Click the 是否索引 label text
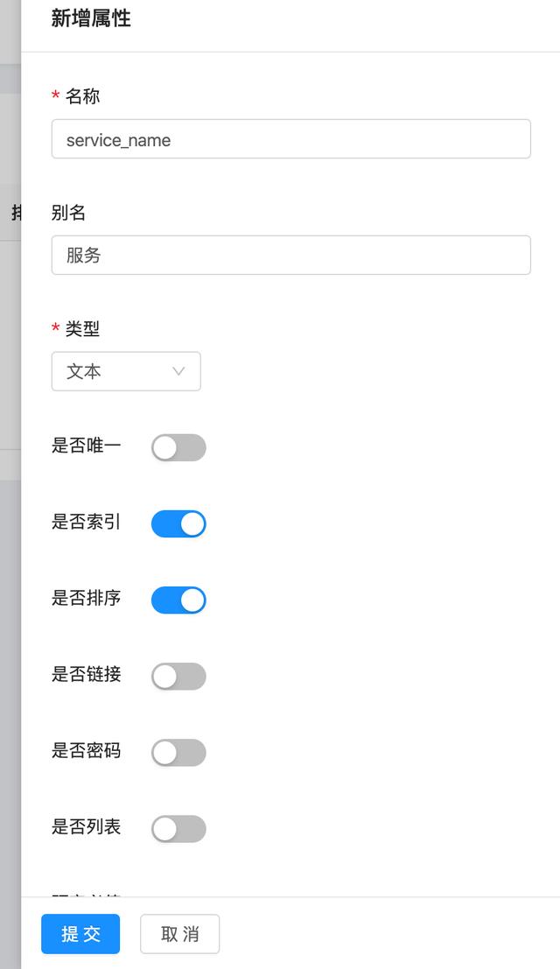The width and height of the screenshot is (560, 969). coord(86,522)
